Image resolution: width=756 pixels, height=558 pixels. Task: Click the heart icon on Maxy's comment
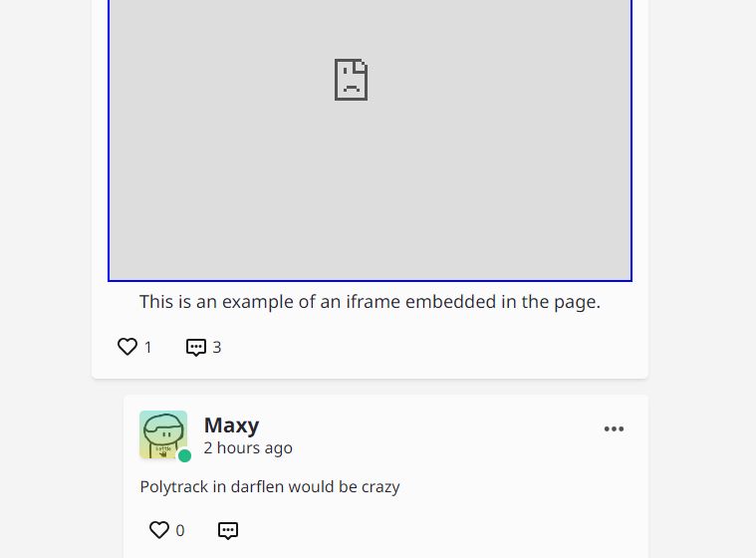coord(159,530)
